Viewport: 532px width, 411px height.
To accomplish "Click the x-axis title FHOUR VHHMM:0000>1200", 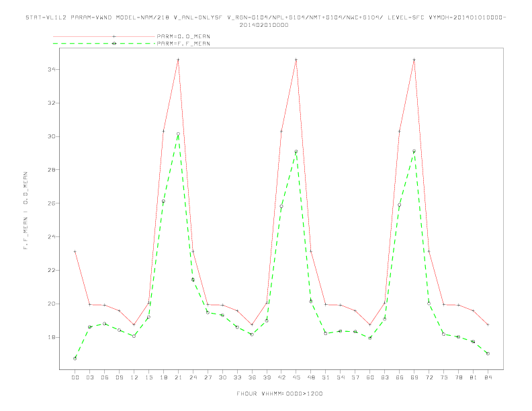I will (x=279, y=394).
